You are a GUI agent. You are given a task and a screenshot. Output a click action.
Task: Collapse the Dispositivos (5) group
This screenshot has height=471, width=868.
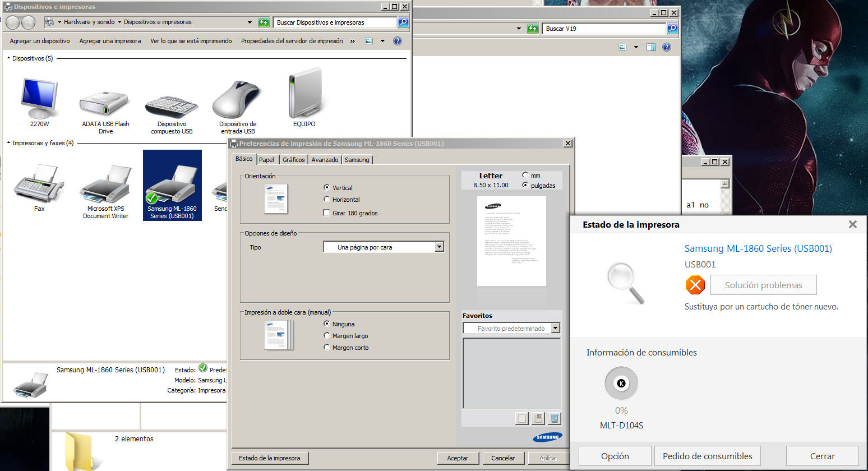(8, 58)
